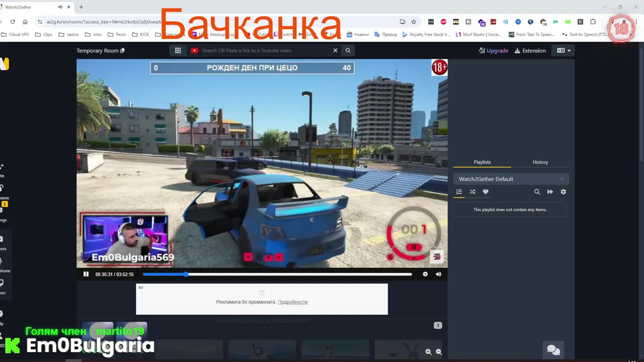This screenshot has width=644, height=362.
Task: Click the site info icon in address bar
Action: point(40,22)
